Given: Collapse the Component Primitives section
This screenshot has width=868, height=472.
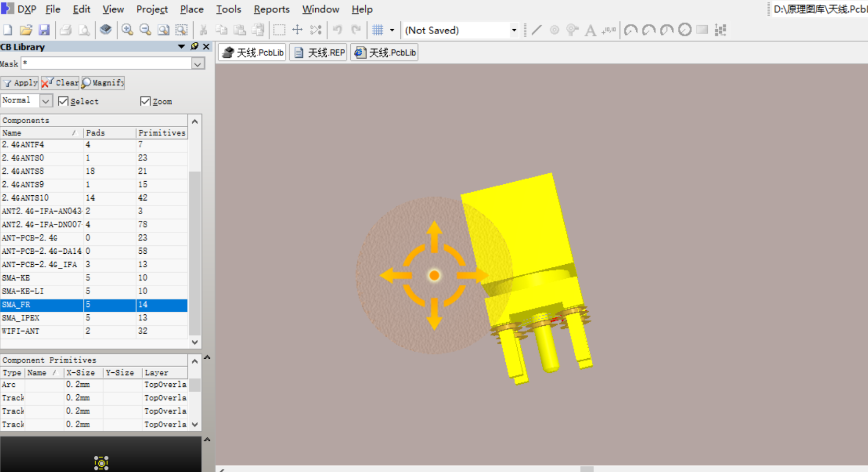Looking at the screenshot, I should 207,358.
